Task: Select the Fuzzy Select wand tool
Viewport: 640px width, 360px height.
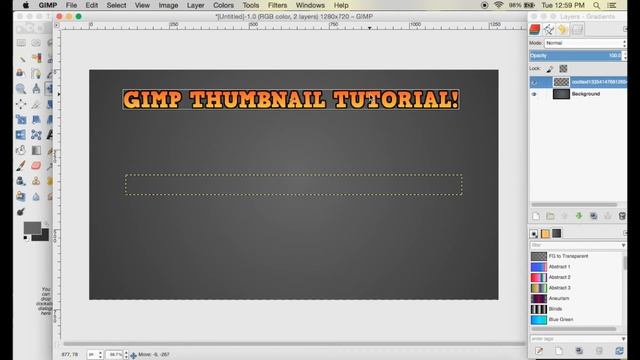Action: point(21,58)
